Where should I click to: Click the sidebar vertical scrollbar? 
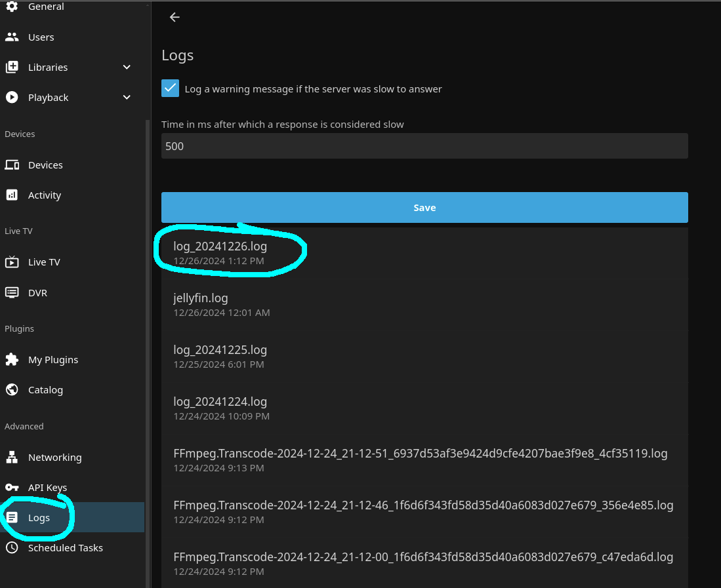(x=148, y=328)
